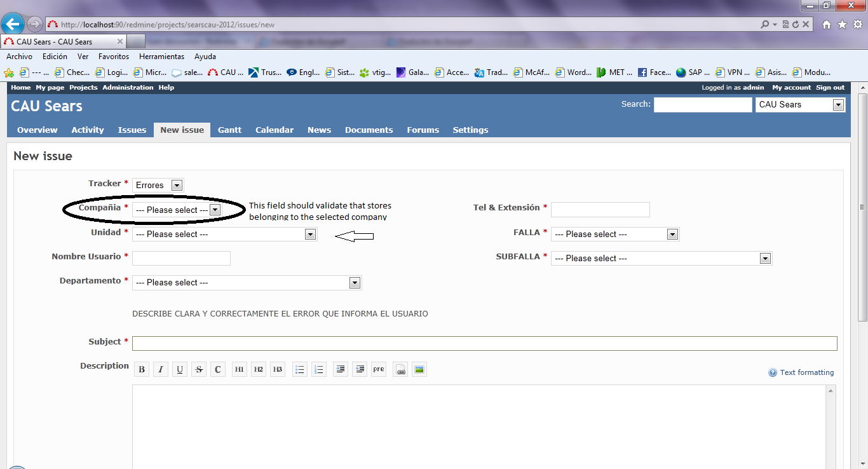This screenshot has height=469, width=868.
Task: Remove blockquote outdent icon
Action: point(360,369)
